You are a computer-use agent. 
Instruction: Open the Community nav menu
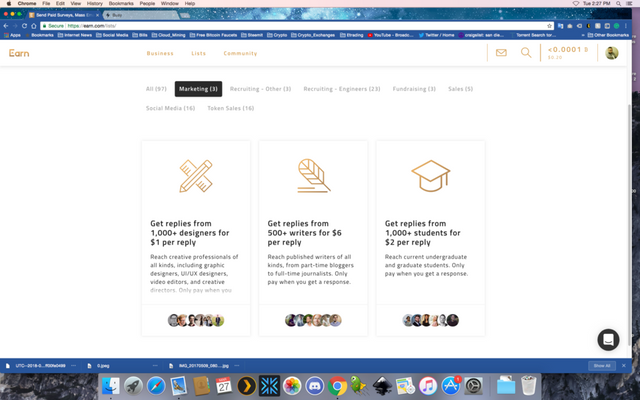240,53
